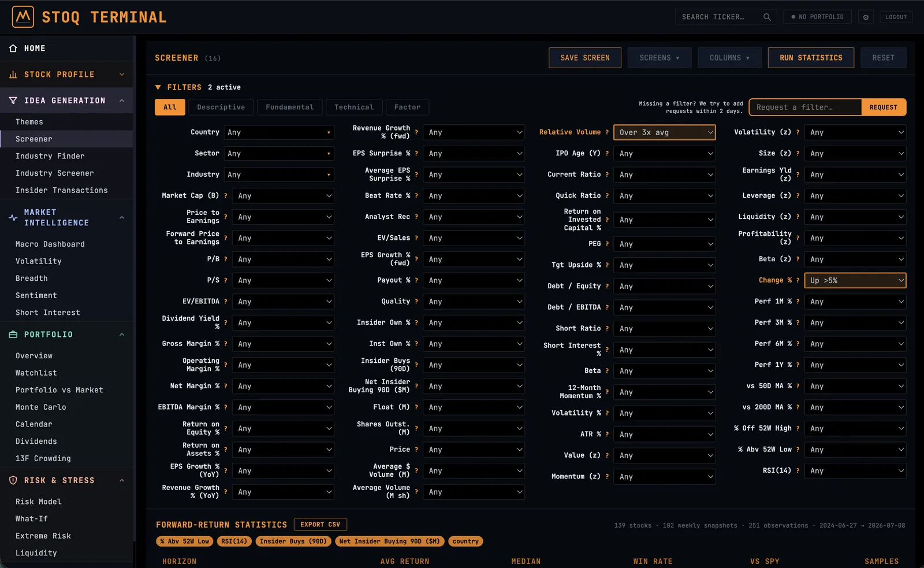Click the Logout button
The width and height of the screenshot is (924, 568).
coord(896,17)
